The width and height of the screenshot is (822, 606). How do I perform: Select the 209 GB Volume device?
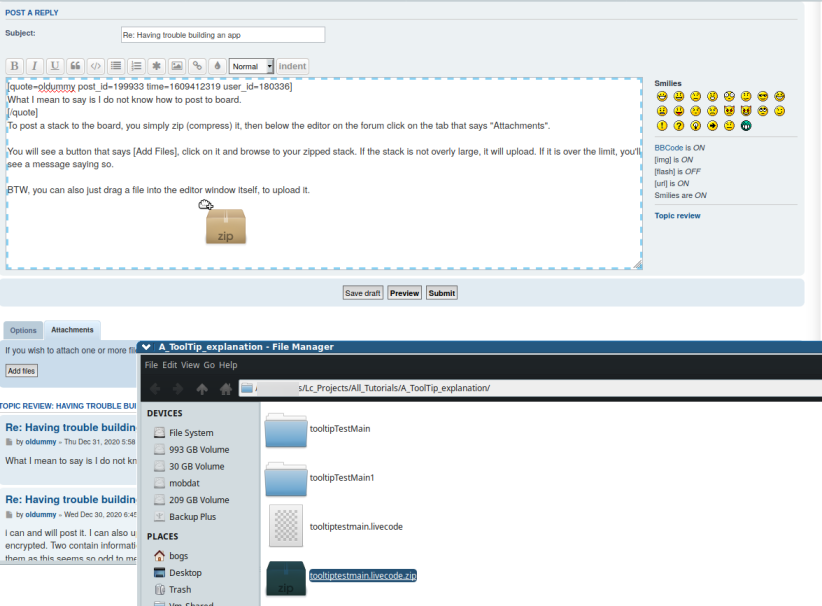(x=199, y=500)
